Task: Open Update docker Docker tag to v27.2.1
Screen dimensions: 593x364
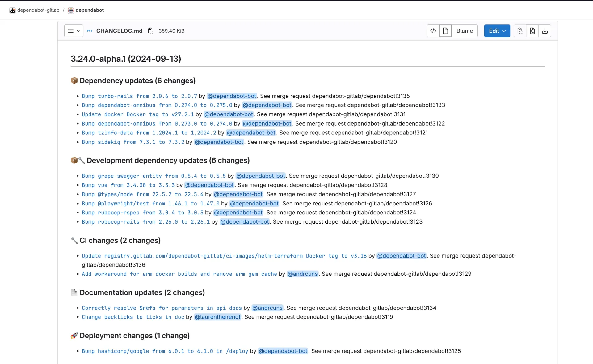Action: [x=138, y=114]
